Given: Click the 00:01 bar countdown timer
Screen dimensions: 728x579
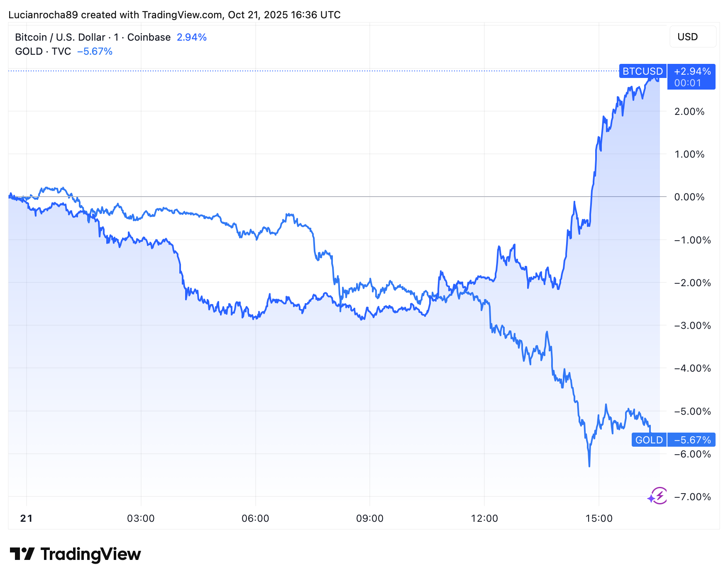Looking at the screenshot, I should pos(688,83).
